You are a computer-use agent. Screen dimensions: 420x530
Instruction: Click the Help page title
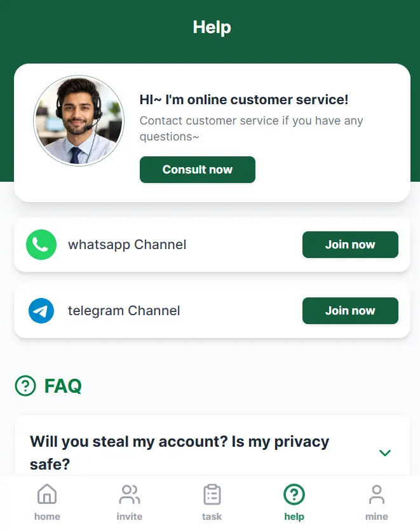coord(212,27)
